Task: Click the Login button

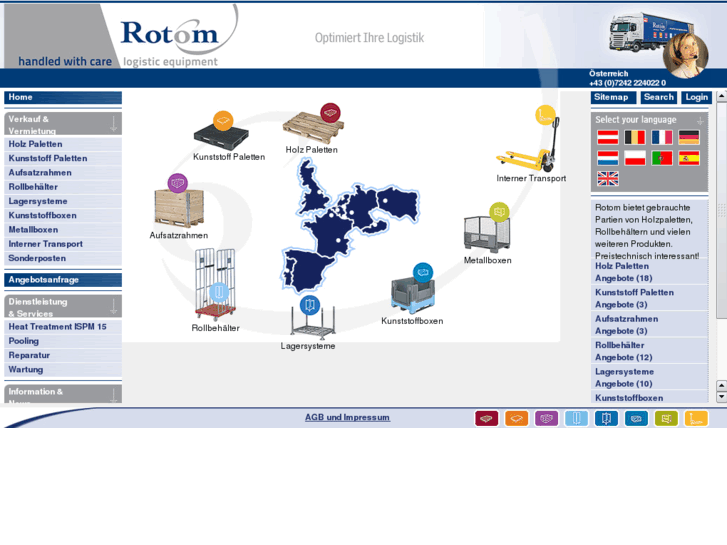Action: pos(696,97)
